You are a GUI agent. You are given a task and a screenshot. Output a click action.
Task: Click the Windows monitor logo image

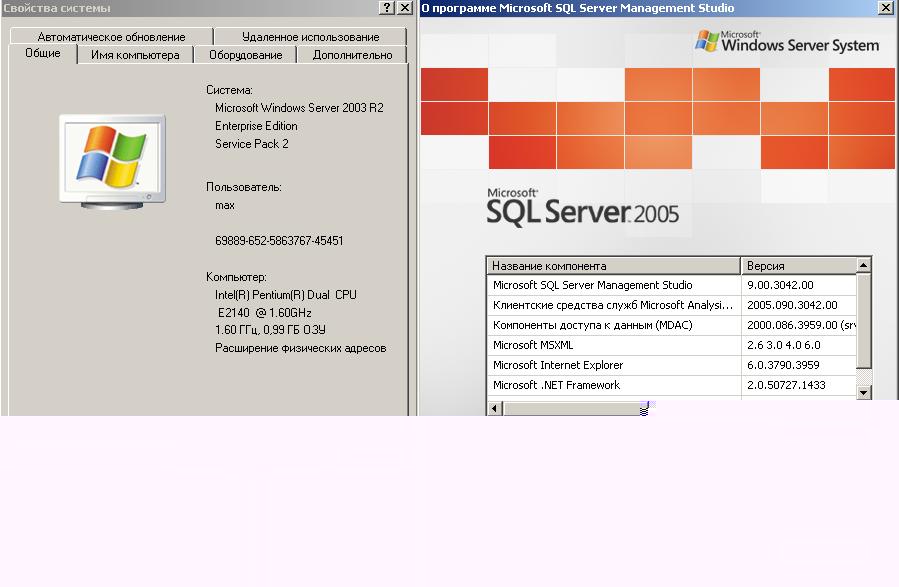109,159
